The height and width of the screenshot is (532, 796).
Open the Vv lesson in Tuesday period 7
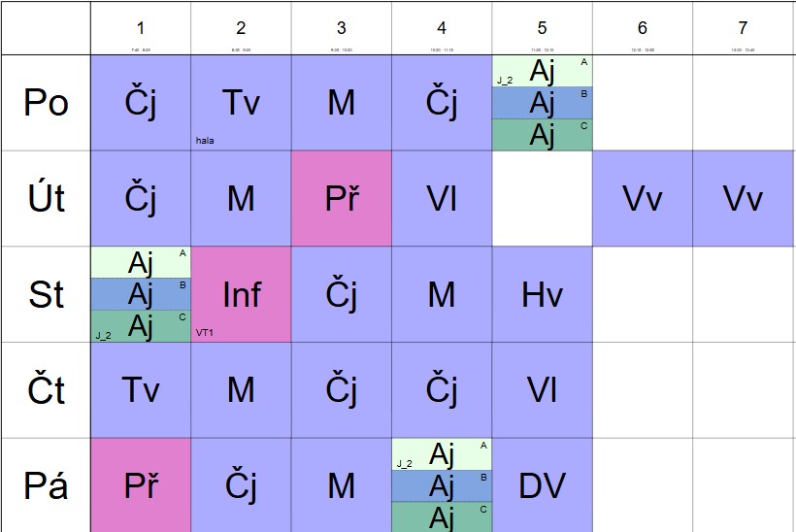[x=743, y=198]
